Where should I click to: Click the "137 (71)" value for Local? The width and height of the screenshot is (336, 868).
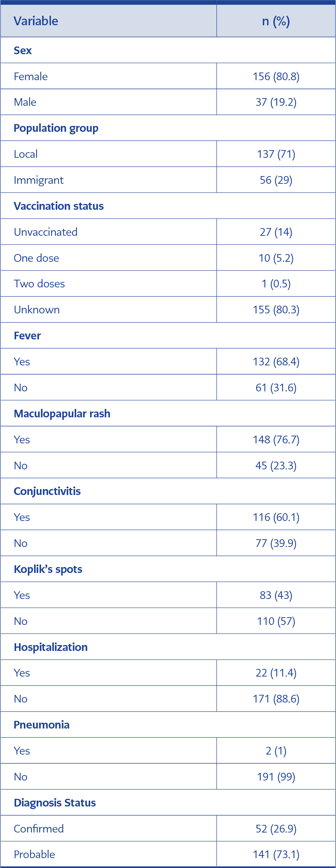pyautogui.click(x=276, y=154)
